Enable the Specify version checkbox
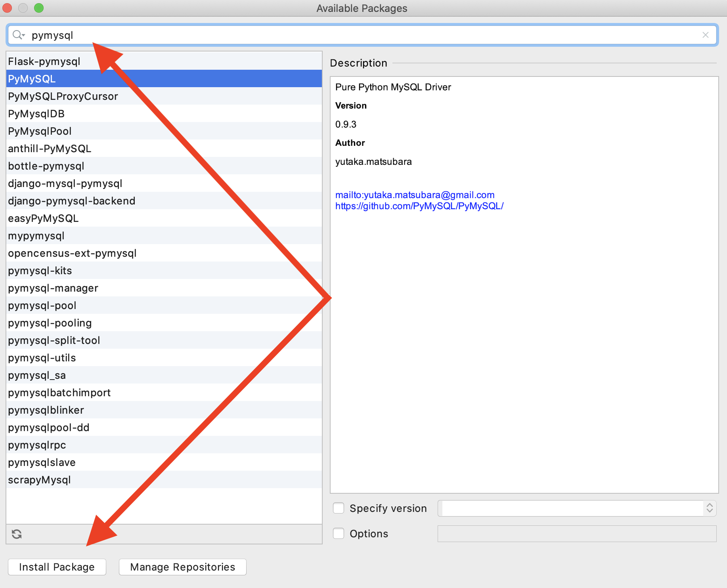 click(x=339, y=508)
